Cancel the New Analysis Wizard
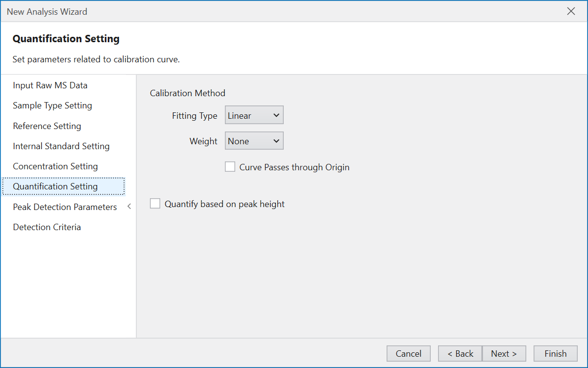This screenshot has height=368, width=588. (408, 353)
